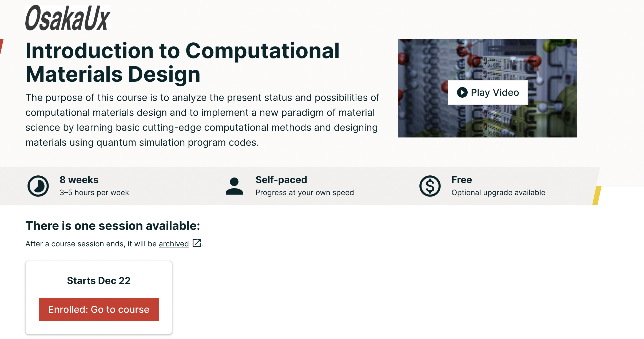
Task: Click the course description paragraph
Action: pos(202,120)
